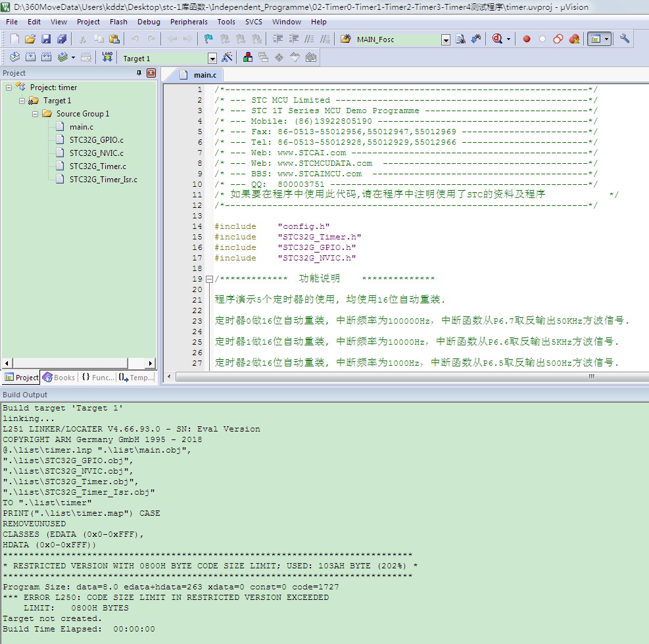Switch to the Func... tab

tap(98, 378)
